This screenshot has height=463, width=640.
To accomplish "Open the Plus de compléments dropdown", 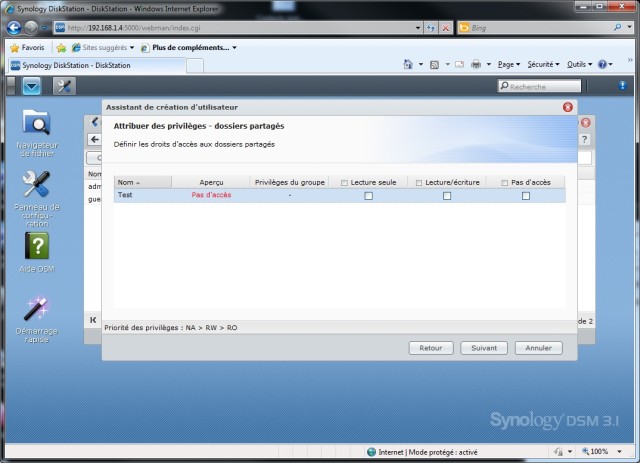I will pyautogui.click(x=234, y=48).
